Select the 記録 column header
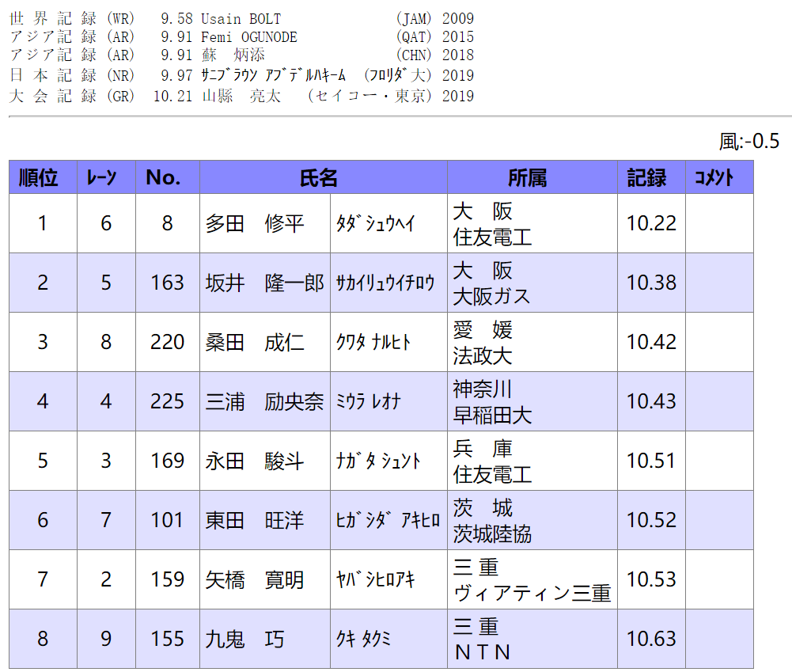This screenshot has width=792, height=672. (651, 177)
